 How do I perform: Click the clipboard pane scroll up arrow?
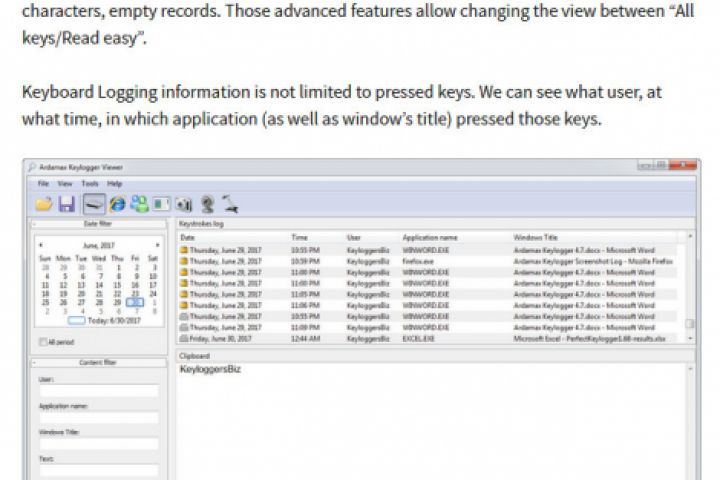(689, 369)
